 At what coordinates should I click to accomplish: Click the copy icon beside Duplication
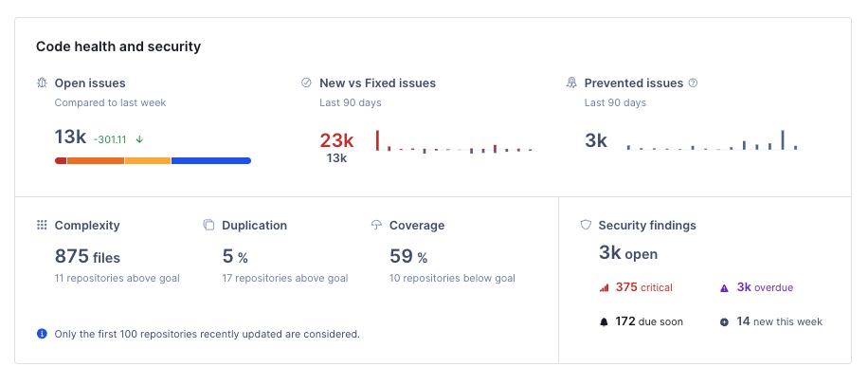point(208,226)
